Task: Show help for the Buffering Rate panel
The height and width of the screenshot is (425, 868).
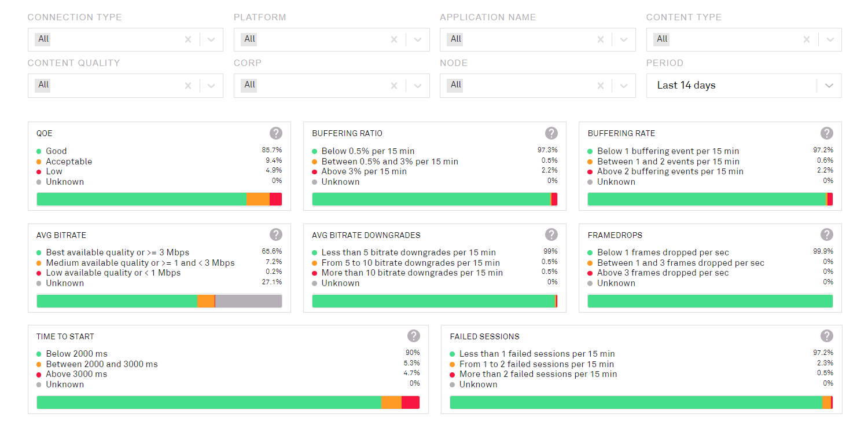Action: coord(827,133)
